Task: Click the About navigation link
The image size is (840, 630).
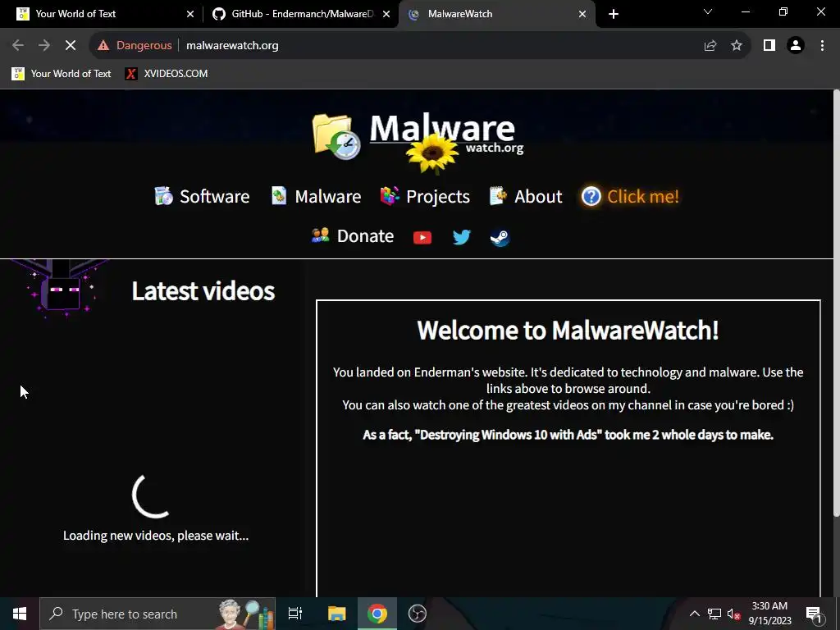Action: [538, 197]
